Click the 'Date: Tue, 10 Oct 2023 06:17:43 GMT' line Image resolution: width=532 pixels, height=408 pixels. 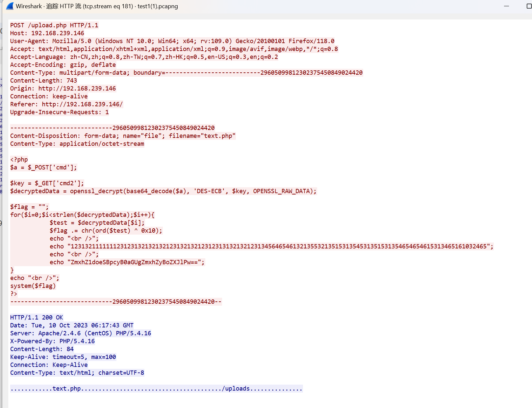(72, 325)
